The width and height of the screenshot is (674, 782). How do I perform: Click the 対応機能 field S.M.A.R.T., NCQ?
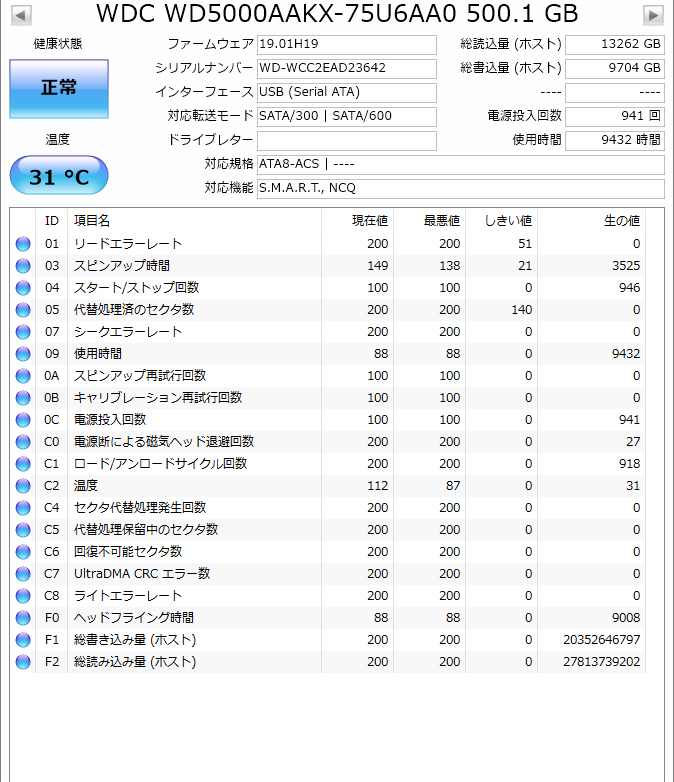coord(461,188)
